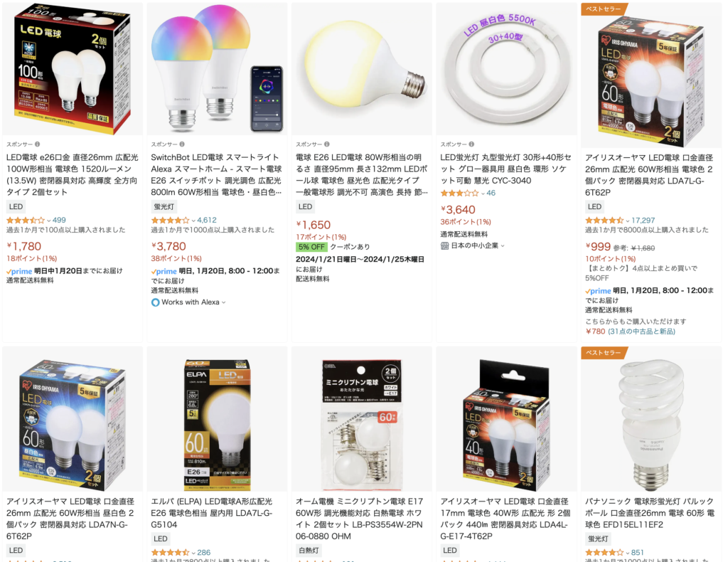Click the sponsor info icon on first product

pos(37,144)
